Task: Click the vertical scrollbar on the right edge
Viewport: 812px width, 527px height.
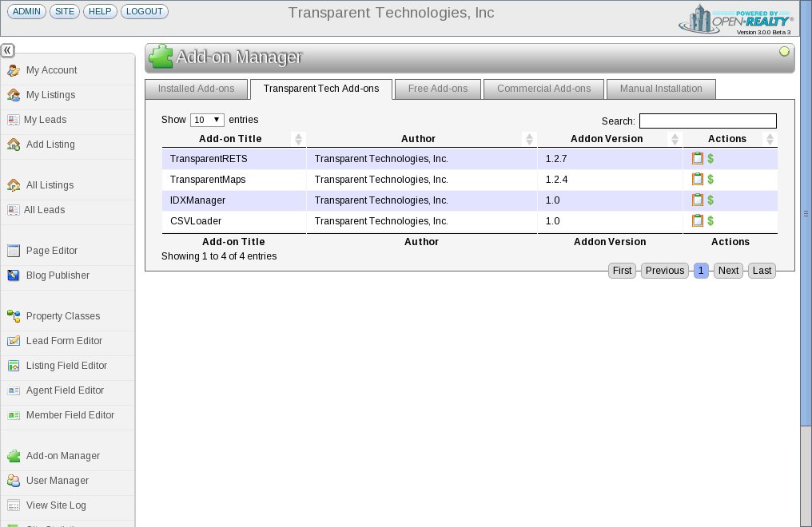Action: [x=806, y=213]
